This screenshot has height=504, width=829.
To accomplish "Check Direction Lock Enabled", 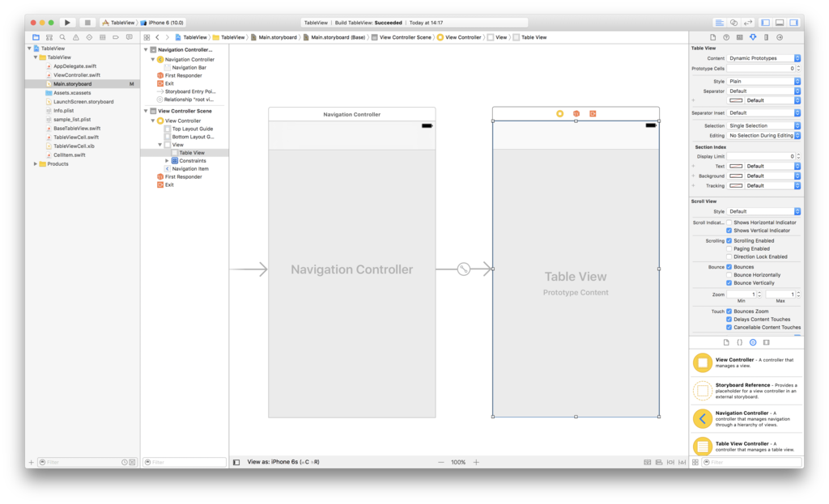I will click(x=729, y=256).
